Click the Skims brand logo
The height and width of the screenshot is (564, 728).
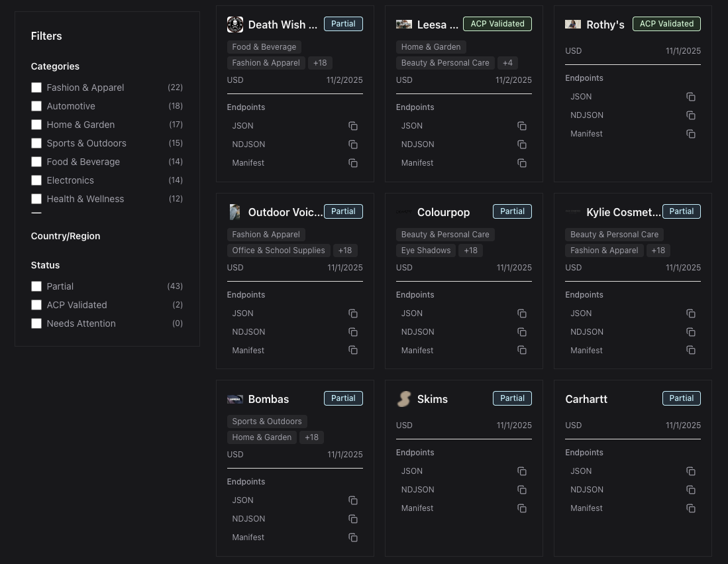[x=404, y=399]
